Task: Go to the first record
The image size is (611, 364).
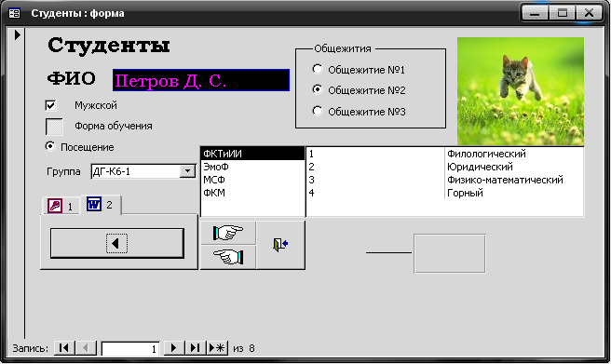Action: click(64, 347)
